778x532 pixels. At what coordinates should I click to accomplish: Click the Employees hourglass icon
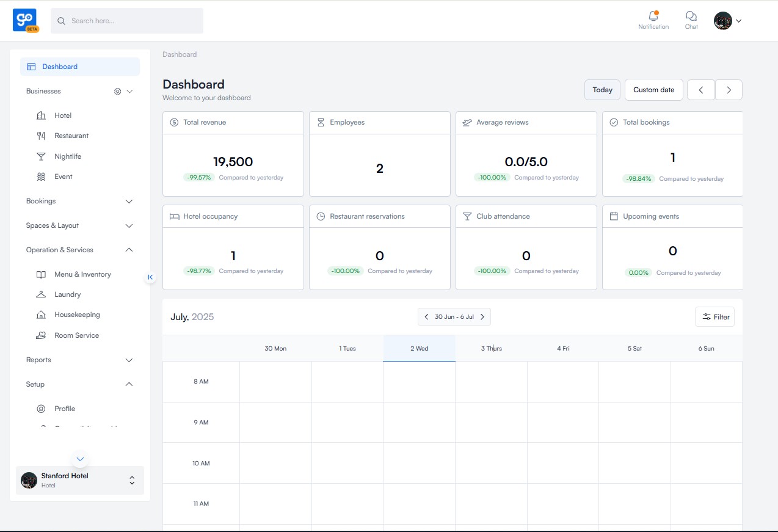[x=321, y=122]
